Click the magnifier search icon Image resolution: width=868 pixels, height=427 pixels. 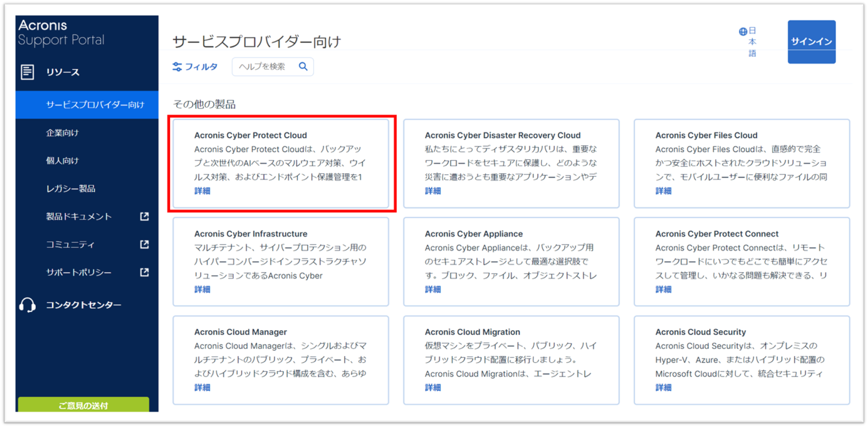[303, 67]
